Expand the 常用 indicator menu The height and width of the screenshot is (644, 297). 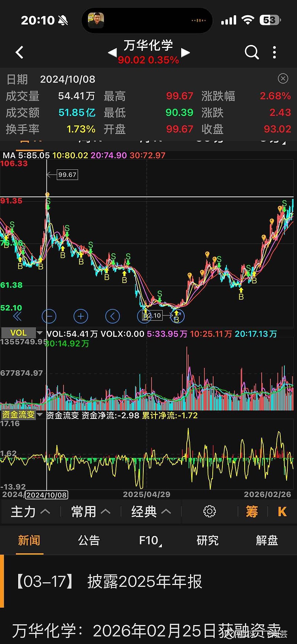[91, 512]
